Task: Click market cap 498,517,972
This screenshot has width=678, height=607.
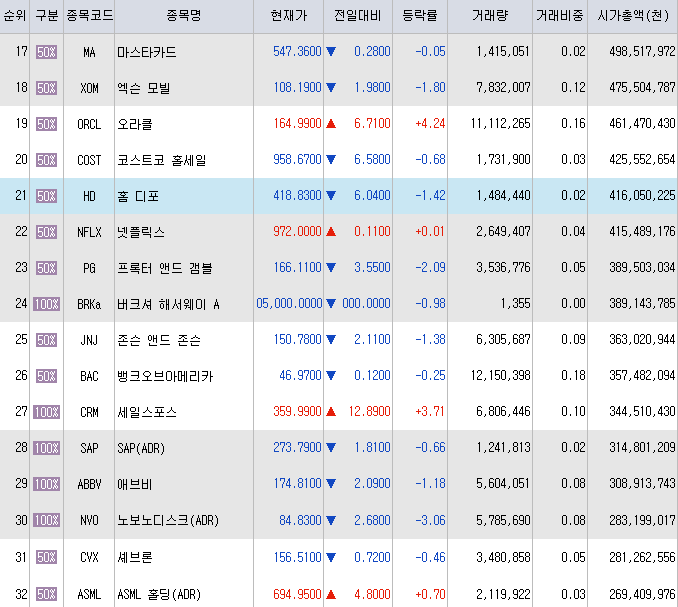Action: point(642,51)
